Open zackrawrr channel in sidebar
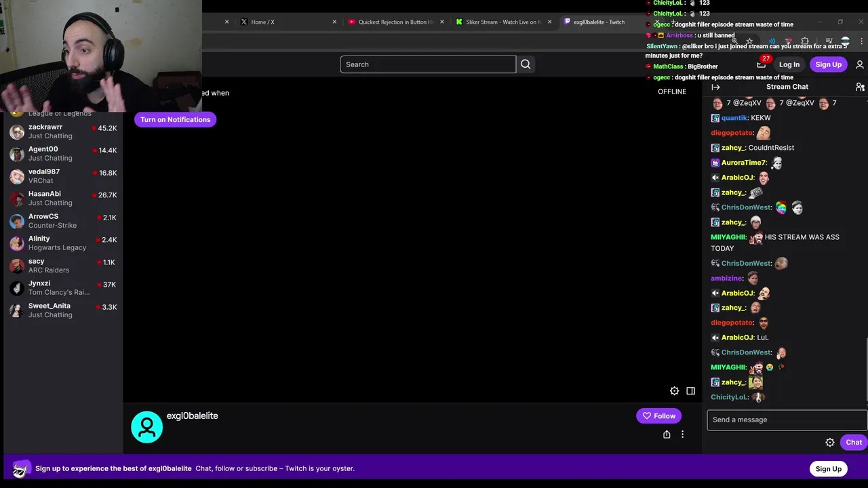868x488 pixels. [x=62, y=131]
